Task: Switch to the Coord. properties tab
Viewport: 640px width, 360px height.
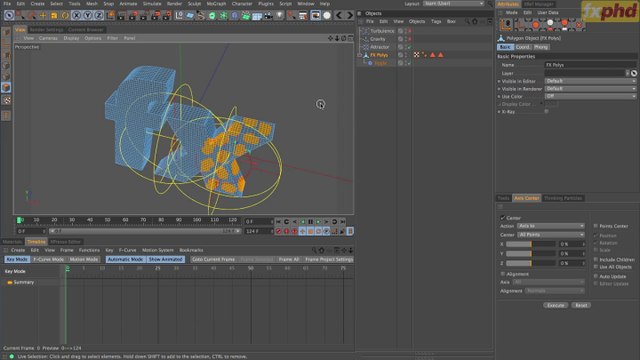Action: click(x=522, y=47)
